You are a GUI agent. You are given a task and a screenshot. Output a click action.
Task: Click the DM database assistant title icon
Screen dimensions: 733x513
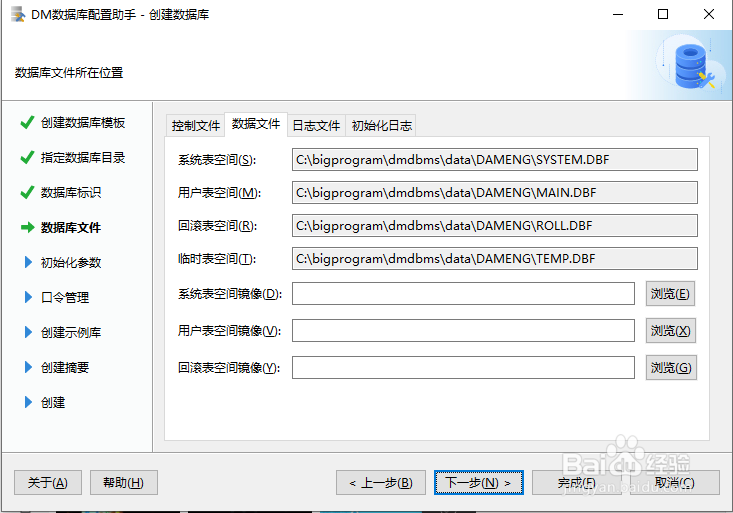[18, 14]
